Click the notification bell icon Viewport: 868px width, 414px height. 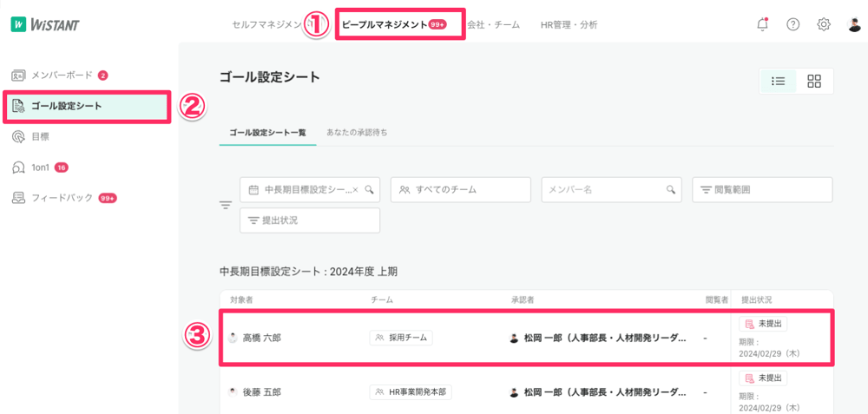[x=762, y=24]
